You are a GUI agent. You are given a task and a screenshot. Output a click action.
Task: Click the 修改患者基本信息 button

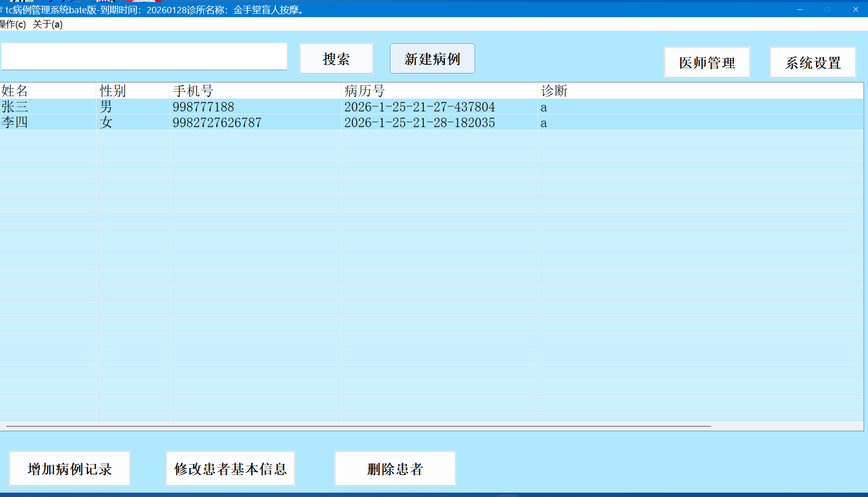click(x=230, y=469)
